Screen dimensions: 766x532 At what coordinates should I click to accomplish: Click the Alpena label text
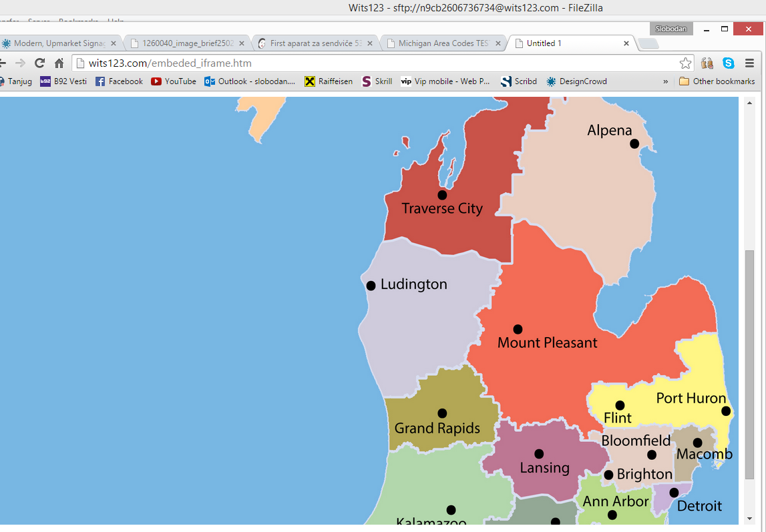point(609,130)
